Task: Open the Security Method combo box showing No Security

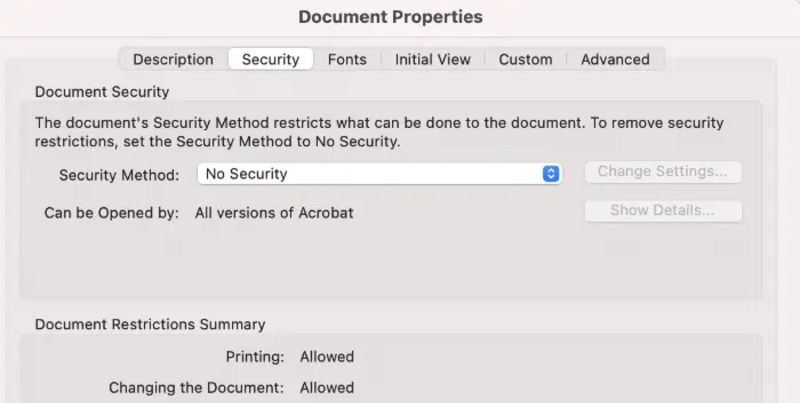Action: point(370,174)
